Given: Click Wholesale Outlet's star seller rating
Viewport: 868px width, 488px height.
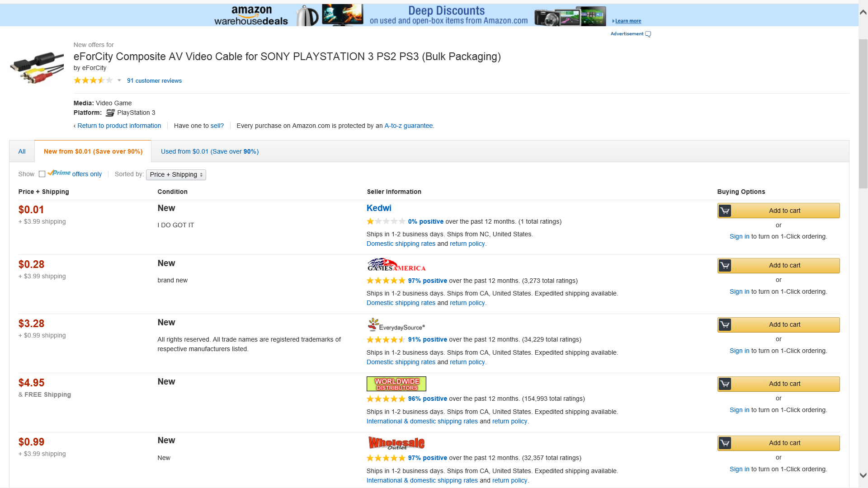Looking at the screenshot, I should click(386, 458).
